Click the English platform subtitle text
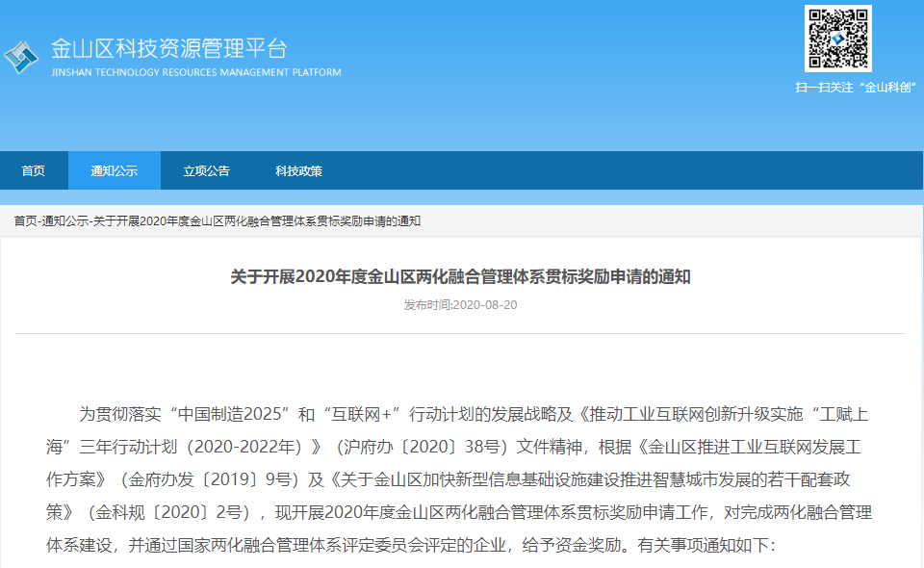Screen dimensions: 924x568 click(196, 72)
